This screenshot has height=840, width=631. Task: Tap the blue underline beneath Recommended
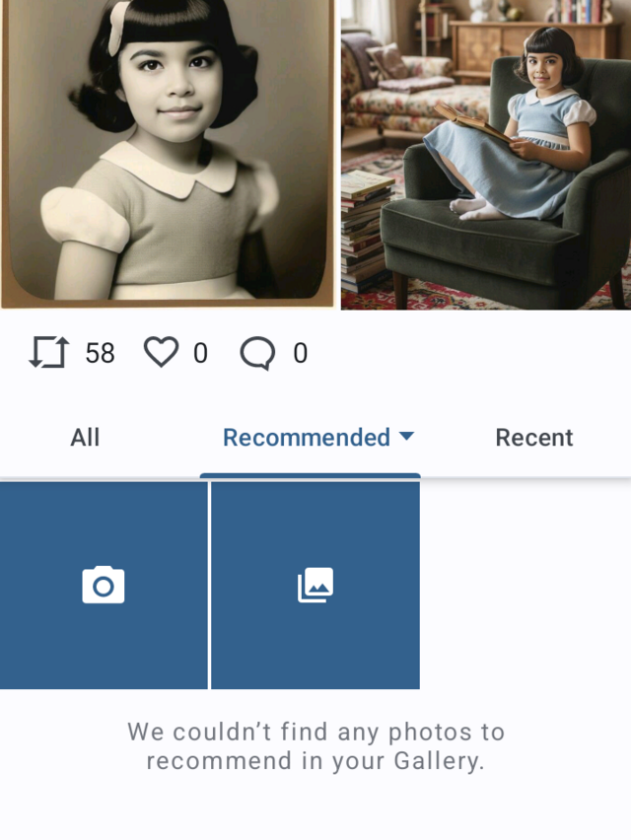[x=311, y=476]
